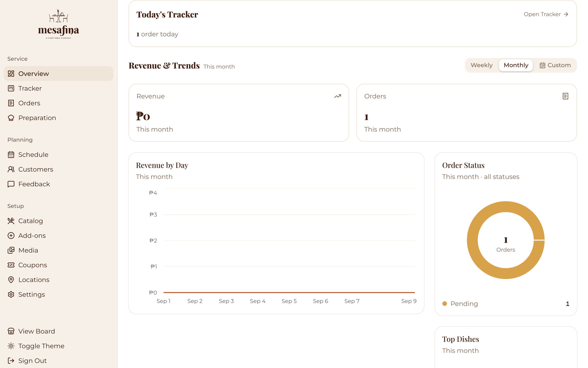588x368 pixels.
Task: Click the trending arrow icon on Revenue card
Action: 337,96
